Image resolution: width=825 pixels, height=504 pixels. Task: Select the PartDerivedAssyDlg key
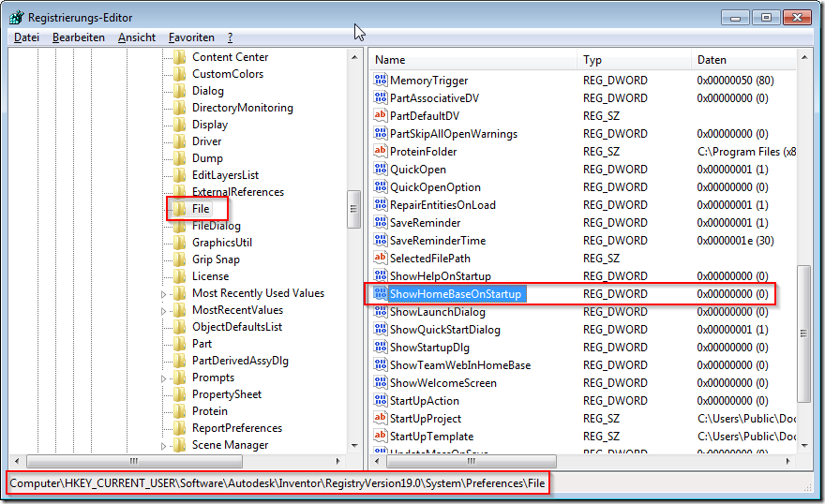[x=240, y=361]
